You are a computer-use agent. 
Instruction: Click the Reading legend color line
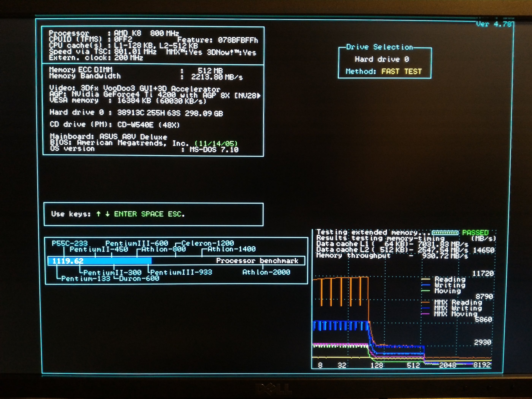tap(426, 279)
